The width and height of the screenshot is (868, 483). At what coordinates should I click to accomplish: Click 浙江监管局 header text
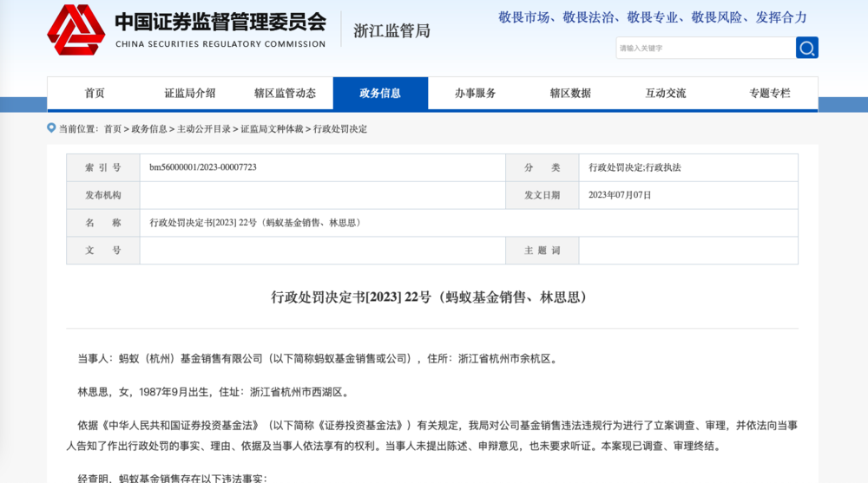[392, 31]
